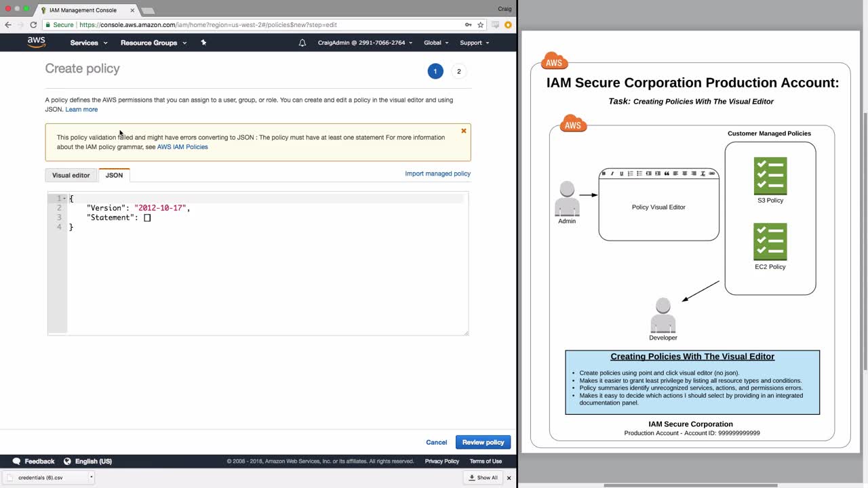This screenshot has height=488, width=868.
Task: Open the Global region dropdown
Action: click(436, 43)
